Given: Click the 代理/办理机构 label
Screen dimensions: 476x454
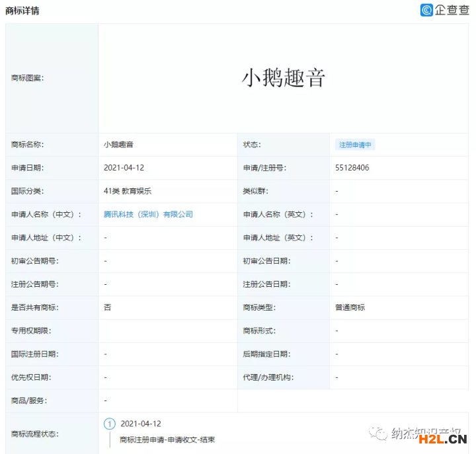Looking at the screenshot, I should tap(268, 377).
